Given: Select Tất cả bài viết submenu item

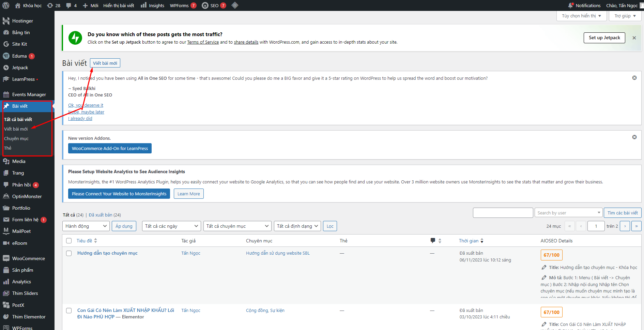Looking at the screenshot, I should [18, 119].
